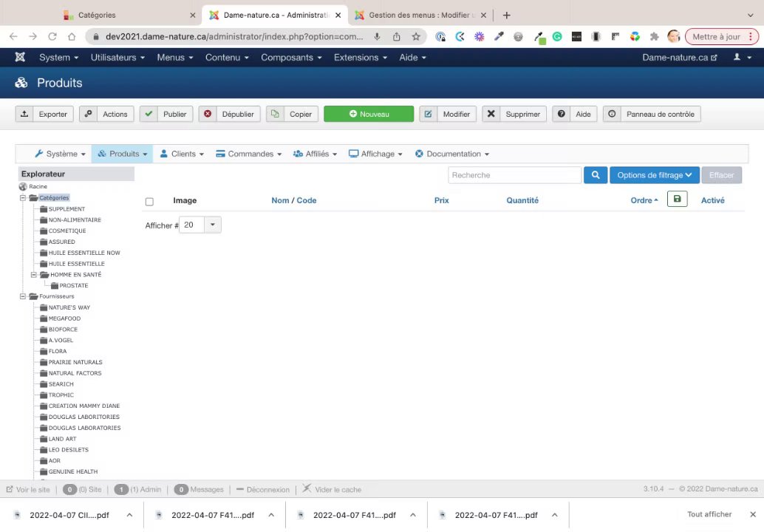The width and height of the screenshot is (764, 532).
Task: Sort by Quantité column
Action: click(522, 200)
